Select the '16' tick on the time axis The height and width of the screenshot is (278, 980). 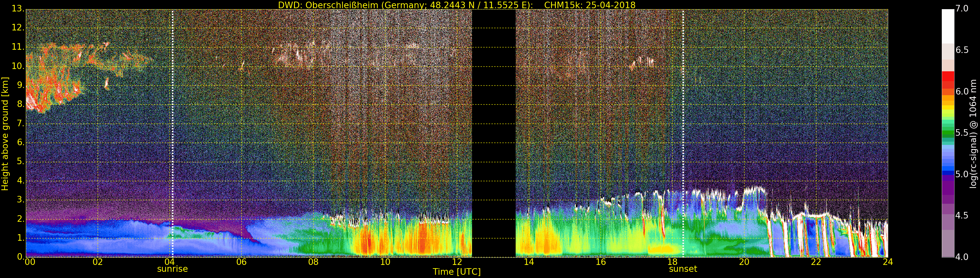(x=601, y=262)
